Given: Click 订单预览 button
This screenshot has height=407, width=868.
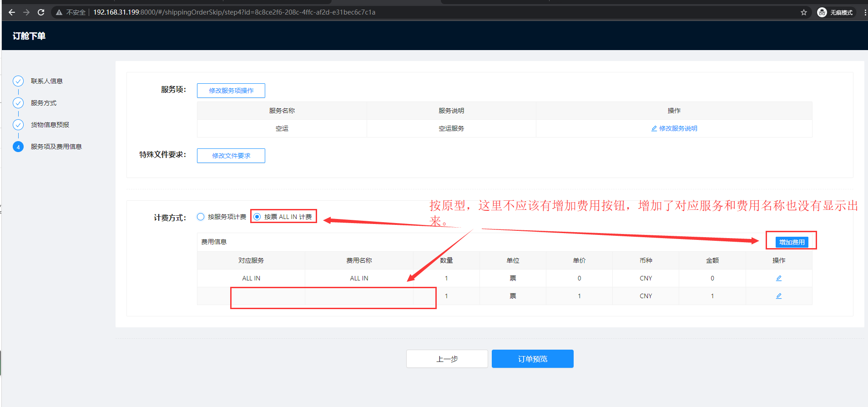Looking at the screenshot, I should click(x=532, y=359).
